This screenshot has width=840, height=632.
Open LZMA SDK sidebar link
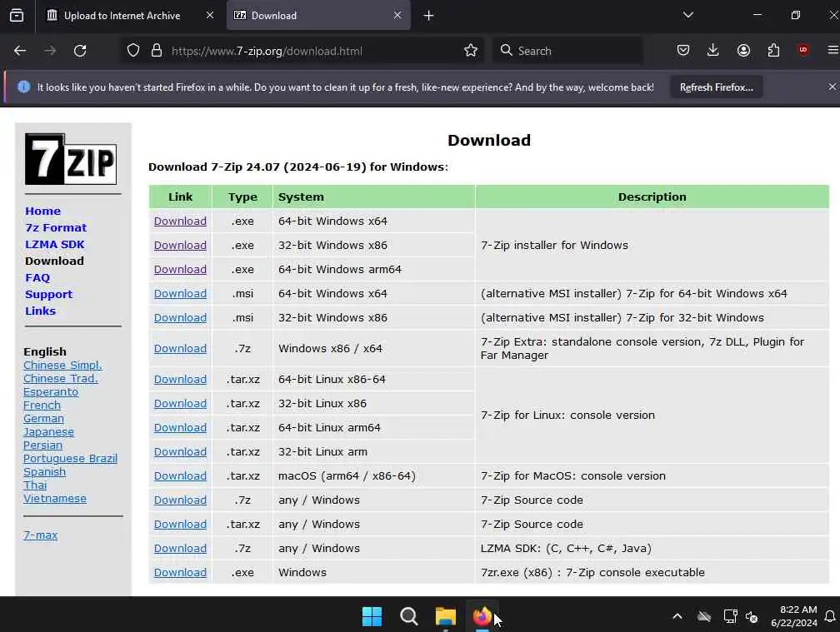pyautogui.click(x=55, y=244)
